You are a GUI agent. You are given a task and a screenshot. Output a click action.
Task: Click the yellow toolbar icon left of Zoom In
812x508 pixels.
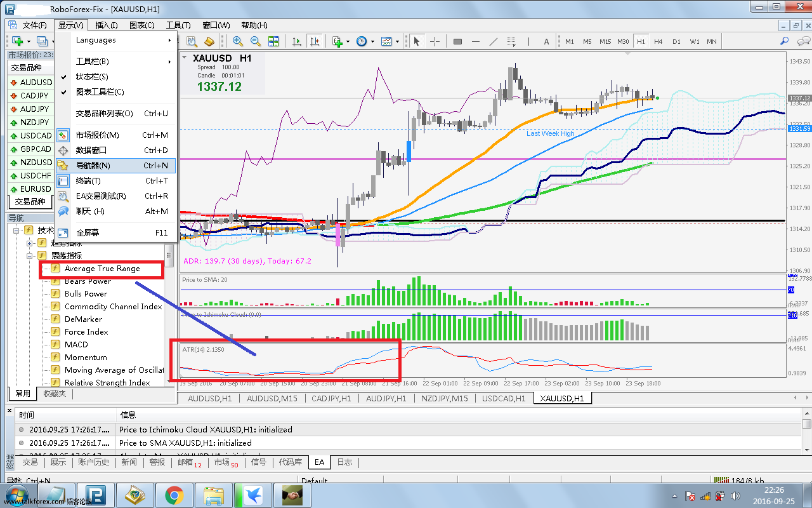[x=209, y=41]
